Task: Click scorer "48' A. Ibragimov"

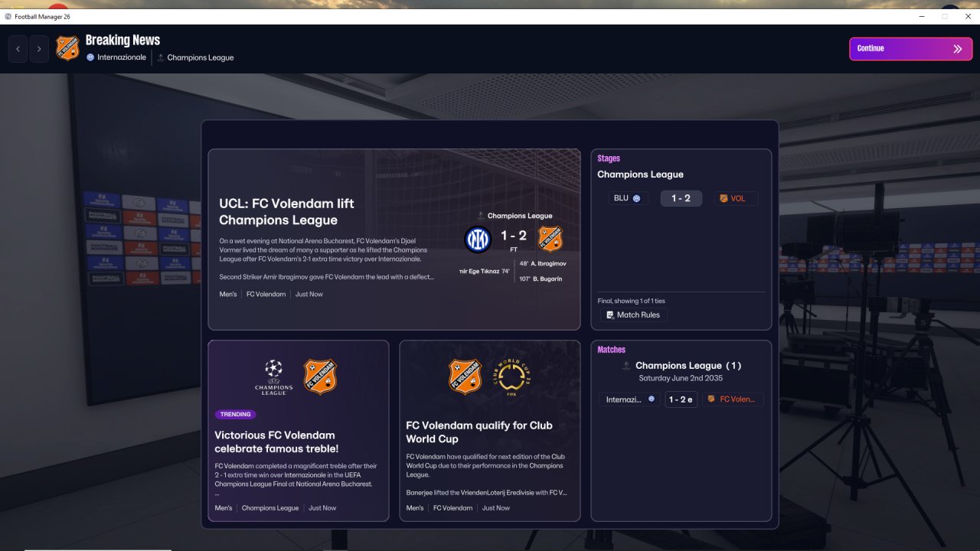Action: pyautogui.click(x=543, y=263)
